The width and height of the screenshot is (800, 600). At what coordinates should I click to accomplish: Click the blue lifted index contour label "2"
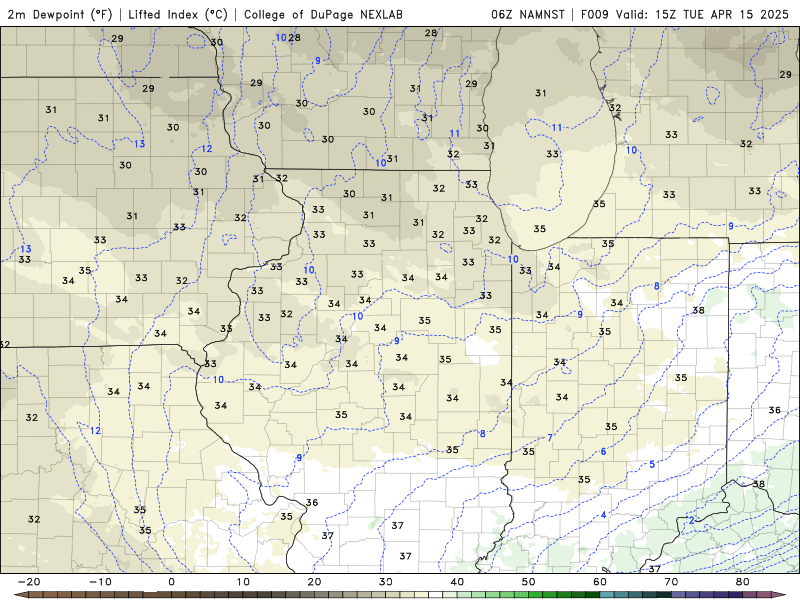(692, 520)
